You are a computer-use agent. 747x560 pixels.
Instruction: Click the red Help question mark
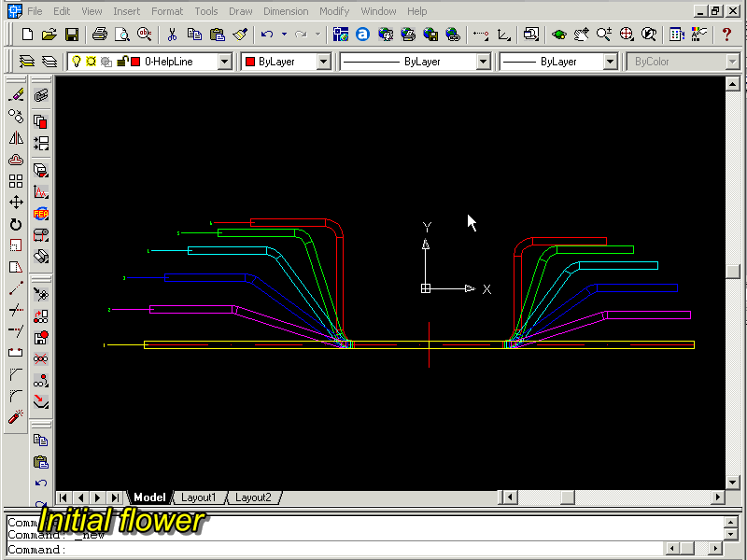(x=726, y=35)
